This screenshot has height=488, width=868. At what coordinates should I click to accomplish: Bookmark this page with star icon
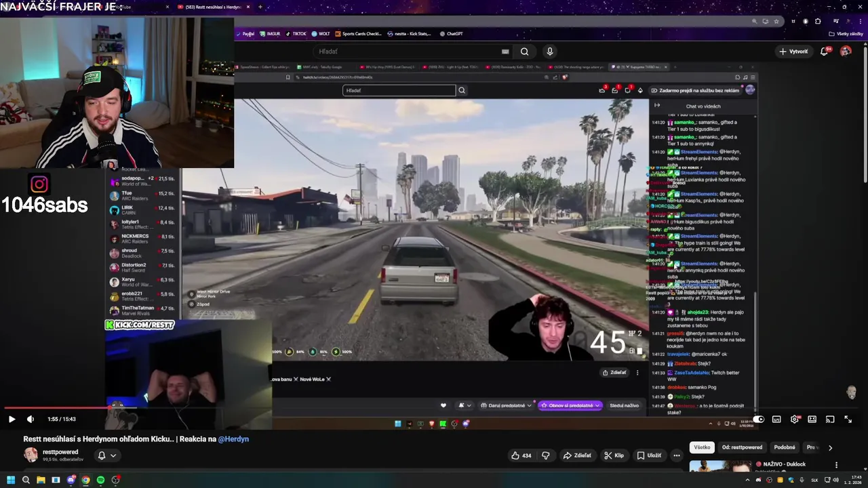[776, 21]
